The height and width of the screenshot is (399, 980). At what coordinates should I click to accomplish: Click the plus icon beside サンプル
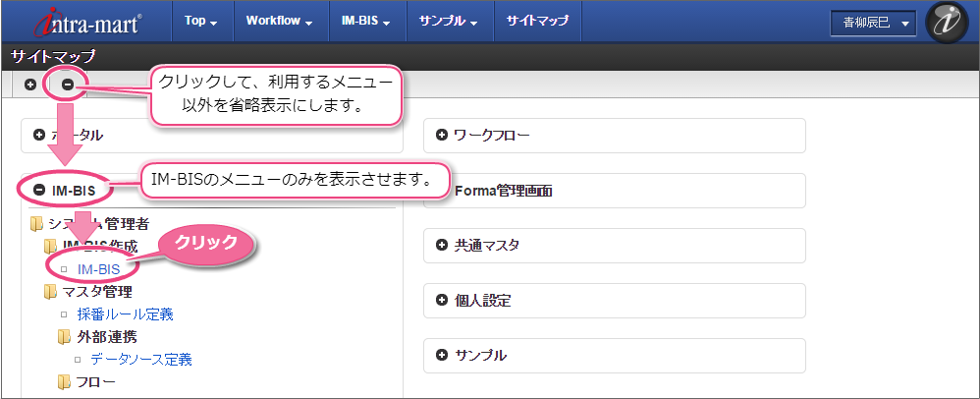[x=442, y=355]
